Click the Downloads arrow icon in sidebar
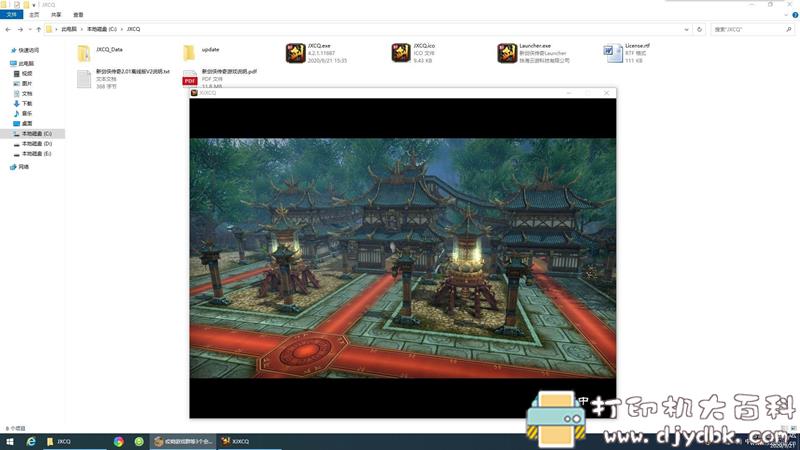This screenshot has width=800, height=450. [x=16, y=104]
